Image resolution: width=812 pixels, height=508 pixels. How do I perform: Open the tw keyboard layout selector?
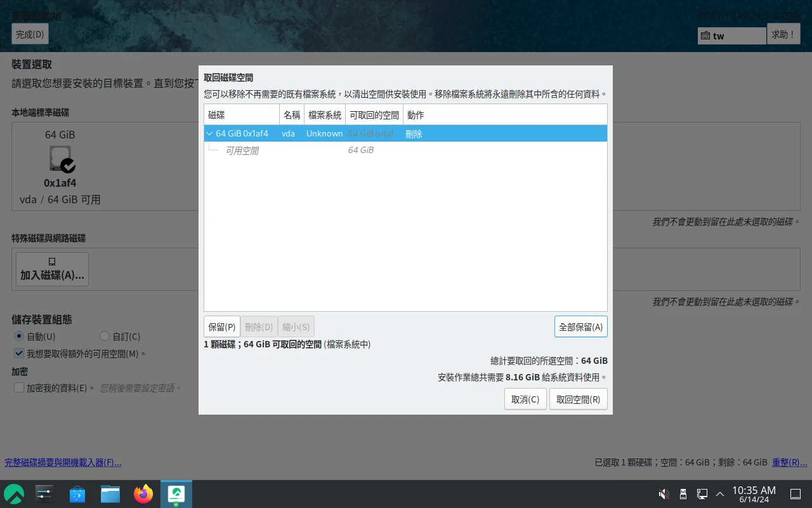point(731,36)
